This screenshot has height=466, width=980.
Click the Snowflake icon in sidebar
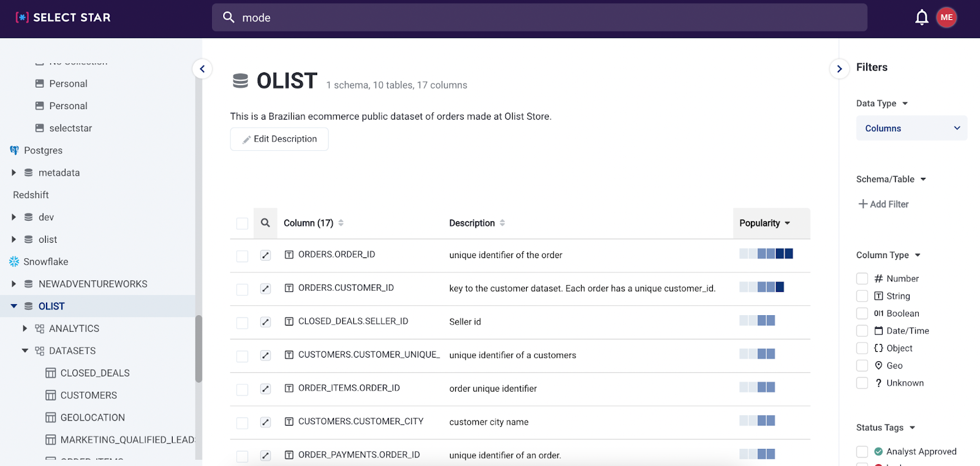click(x=14, y=262)
